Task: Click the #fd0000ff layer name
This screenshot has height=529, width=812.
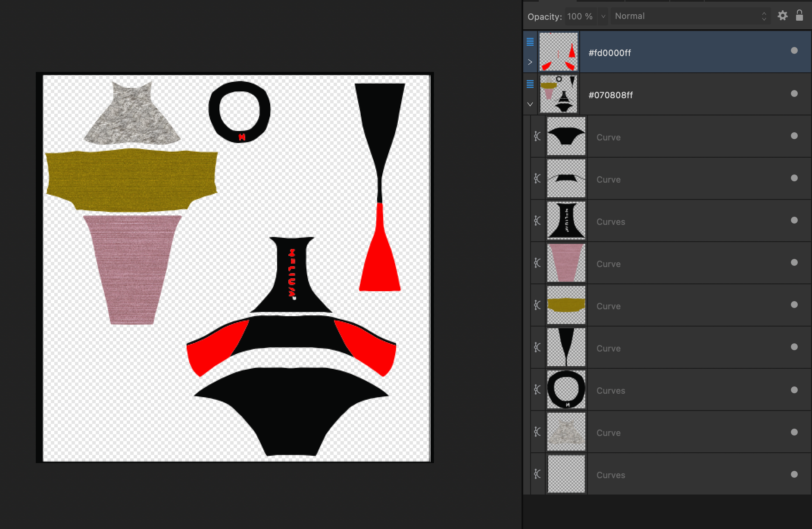Action: (609, 53)
